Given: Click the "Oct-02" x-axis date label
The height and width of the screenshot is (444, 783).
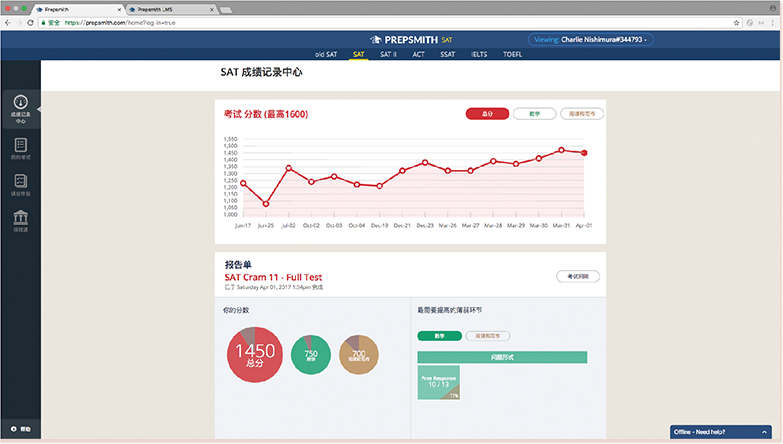Looking at the screenshot, I should [x=311, y=226].
